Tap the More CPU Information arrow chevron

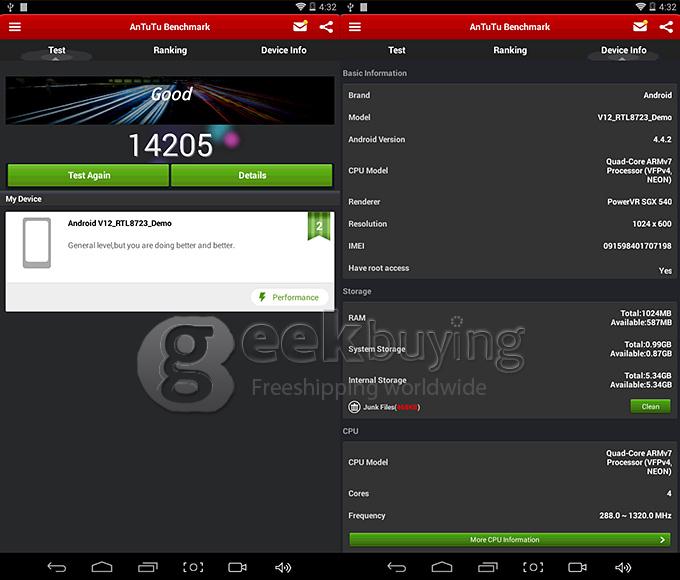click(x=662, y=540)
